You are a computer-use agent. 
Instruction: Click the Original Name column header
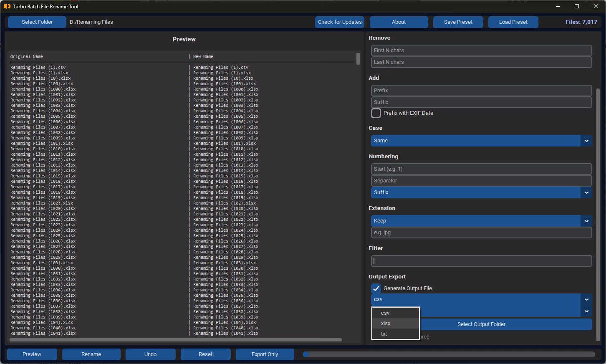[27, 56]
